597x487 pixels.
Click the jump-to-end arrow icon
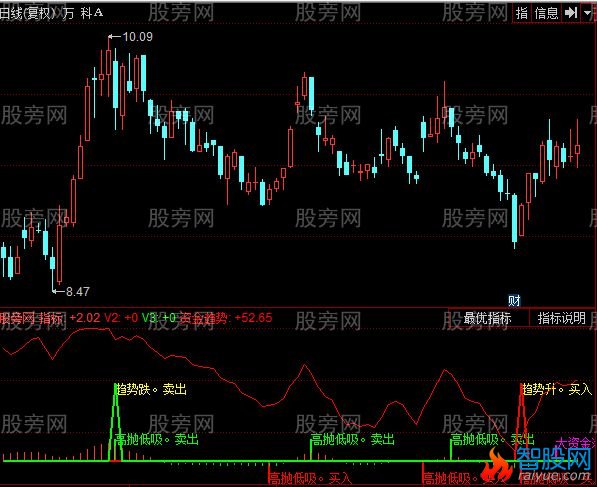[x=571, y=13]
